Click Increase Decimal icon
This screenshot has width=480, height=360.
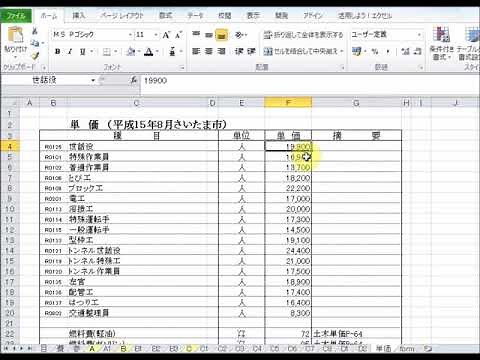coord(405,51)
